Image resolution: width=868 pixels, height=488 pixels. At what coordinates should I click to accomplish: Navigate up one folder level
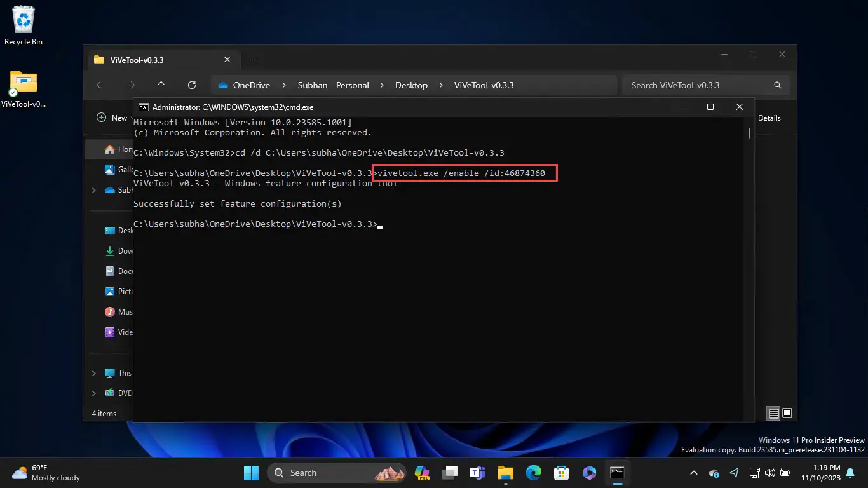(161, 85)
